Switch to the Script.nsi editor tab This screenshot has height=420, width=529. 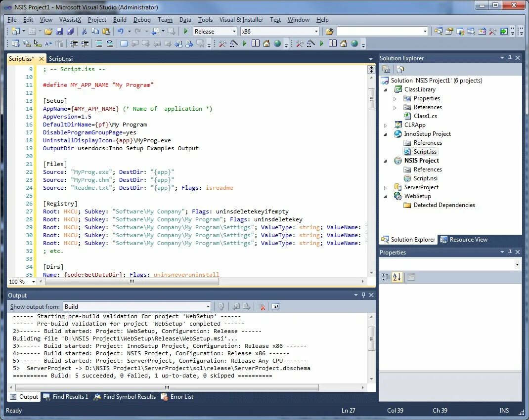(x=61, y=59)
